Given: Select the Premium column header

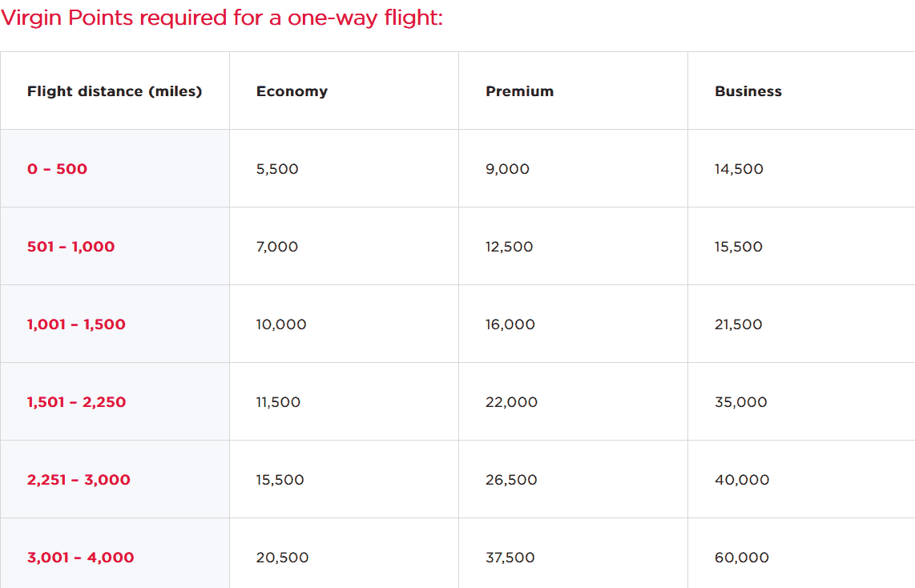Looking at the screenshot, I should (x=519, y=91).
